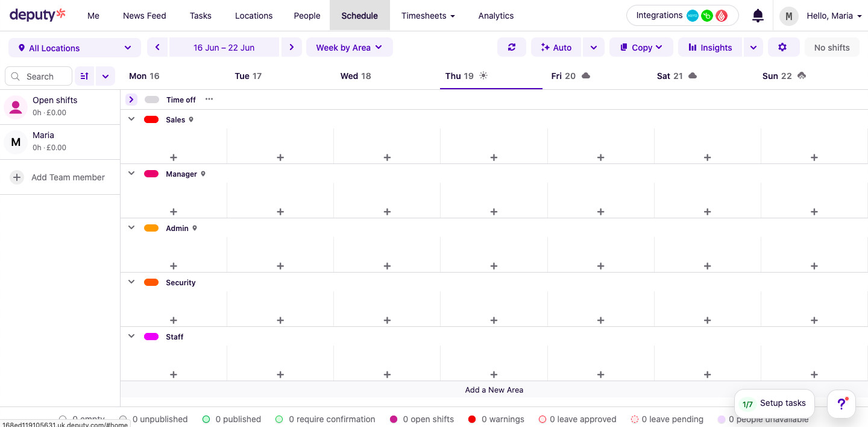Expand the Time off row
The height and width of the screenshot is (427, 868).
131,100
